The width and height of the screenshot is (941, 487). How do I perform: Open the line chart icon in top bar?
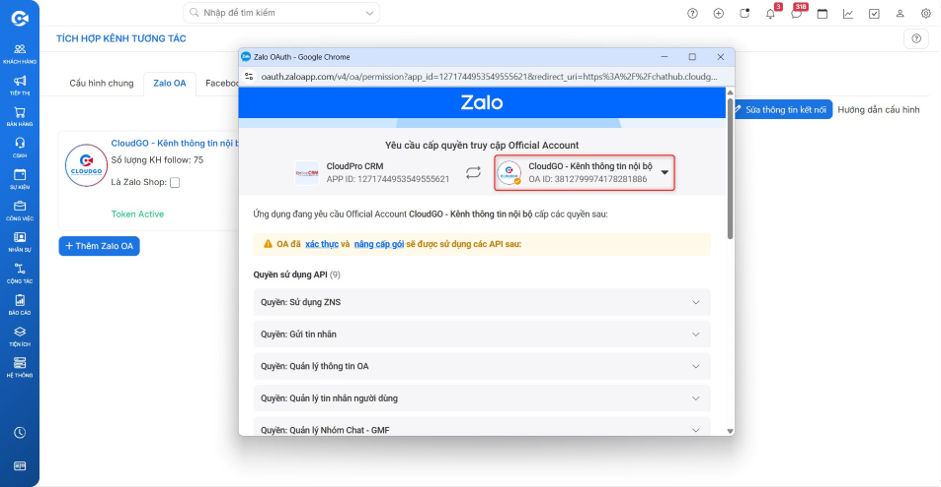coord(848,14)
